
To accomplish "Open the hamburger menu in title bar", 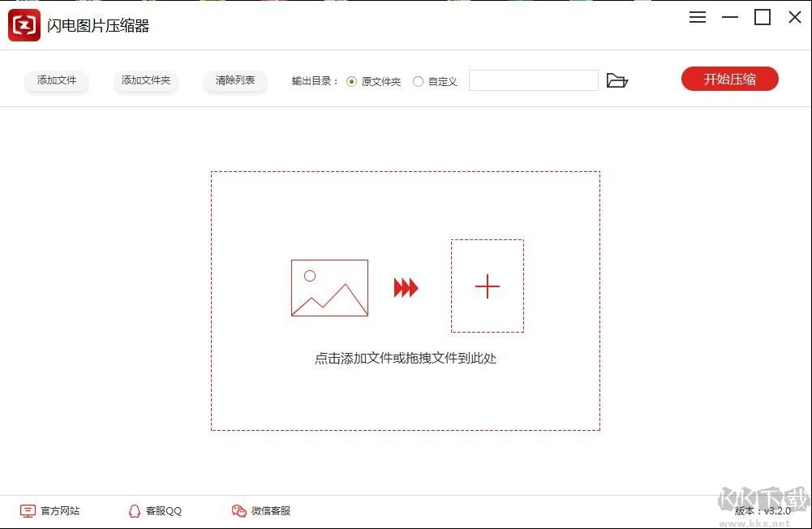I will 697,17.
